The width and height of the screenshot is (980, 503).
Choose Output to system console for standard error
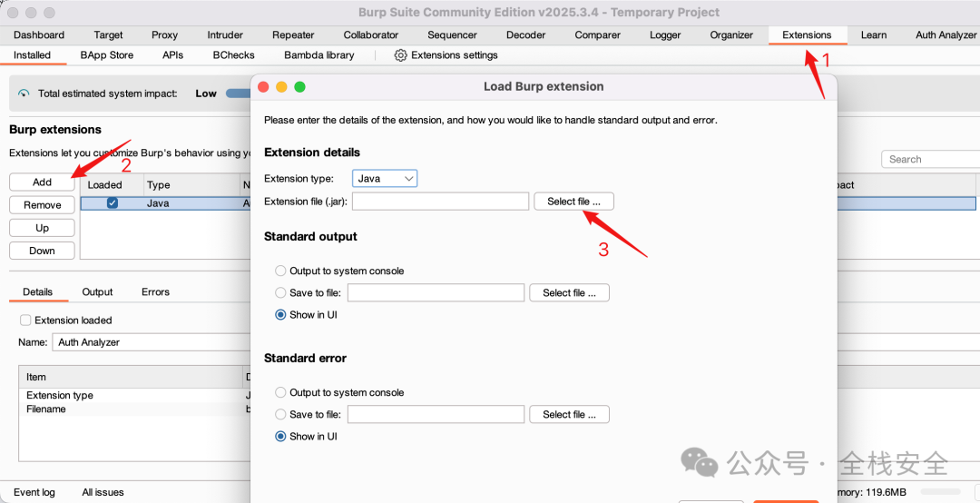(x=281, y=393)
